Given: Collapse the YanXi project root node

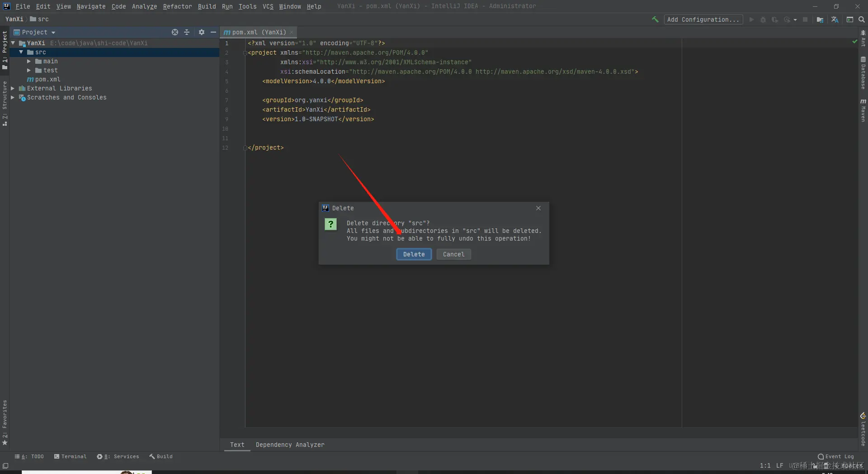Looking at the screenshot, I should (13, 43).
